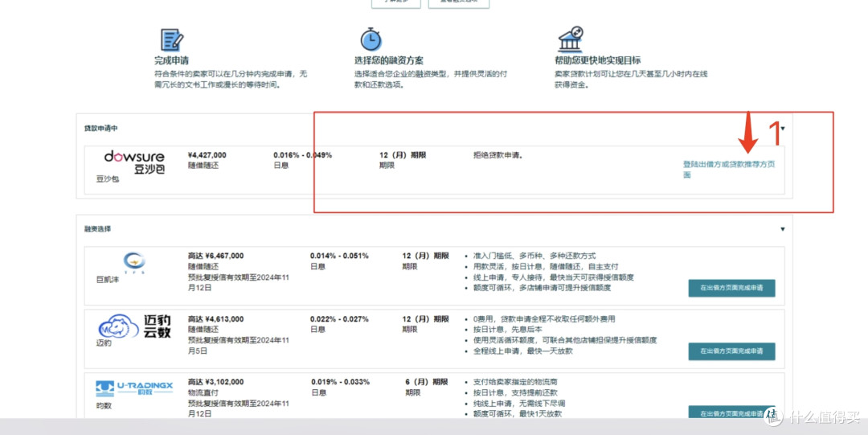Click the 完成申请 heading
Screen dimensions: 868x435
pos(172,60)
